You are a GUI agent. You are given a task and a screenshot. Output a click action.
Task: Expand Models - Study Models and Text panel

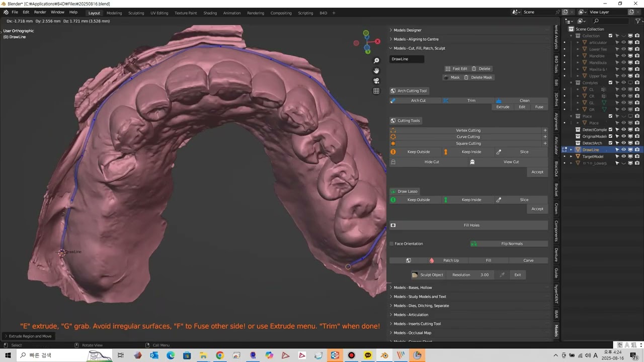pos(420,297)
